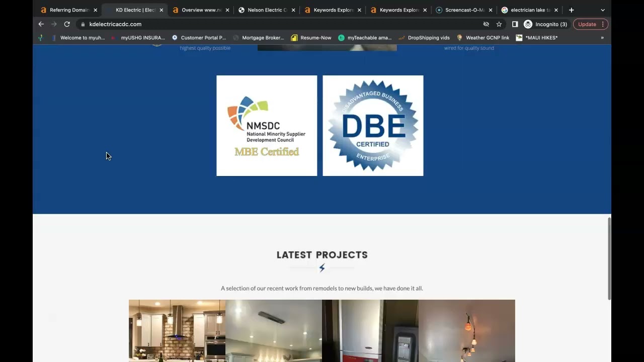Screen dimensions: 644x362
Task: Close the Overview www.ne tab
Action: (x=227, y=10)
